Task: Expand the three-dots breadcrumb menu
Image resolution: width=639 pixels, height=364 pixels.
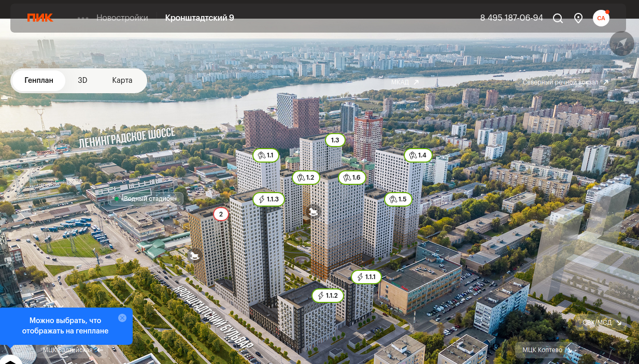Action: click(x=83, y=18)
